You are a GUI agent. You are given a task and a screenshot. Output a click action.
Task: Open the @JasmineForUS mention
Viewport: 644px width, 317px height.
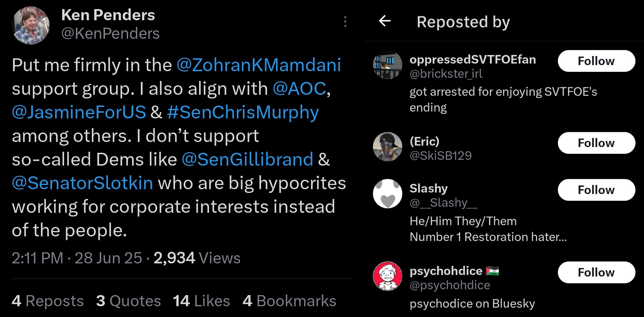coord(79,112)
